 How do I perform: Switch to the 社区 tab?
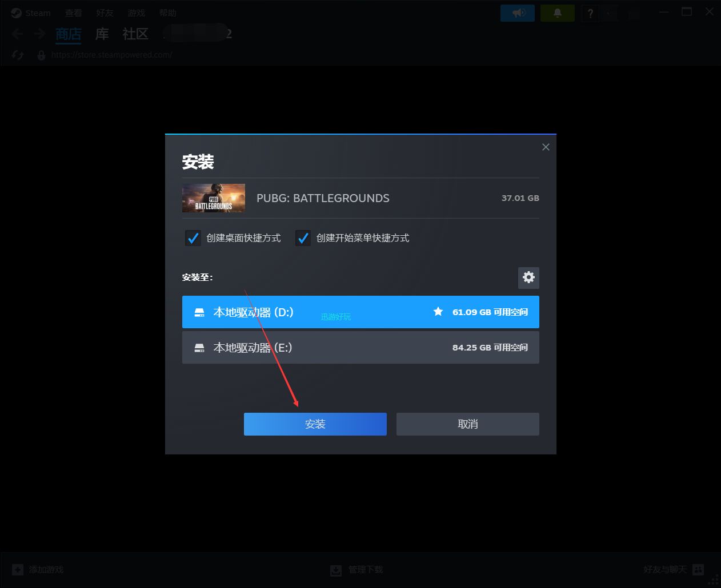click(135, 34)
